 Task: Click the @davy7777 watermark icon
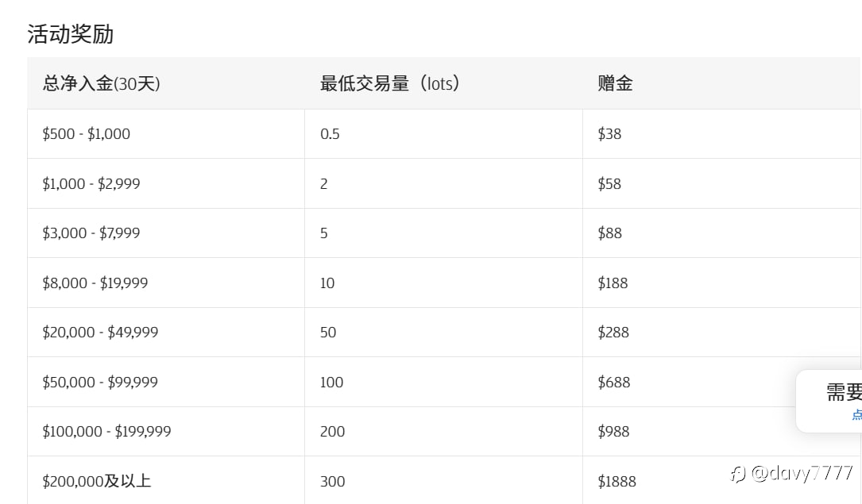738,473
